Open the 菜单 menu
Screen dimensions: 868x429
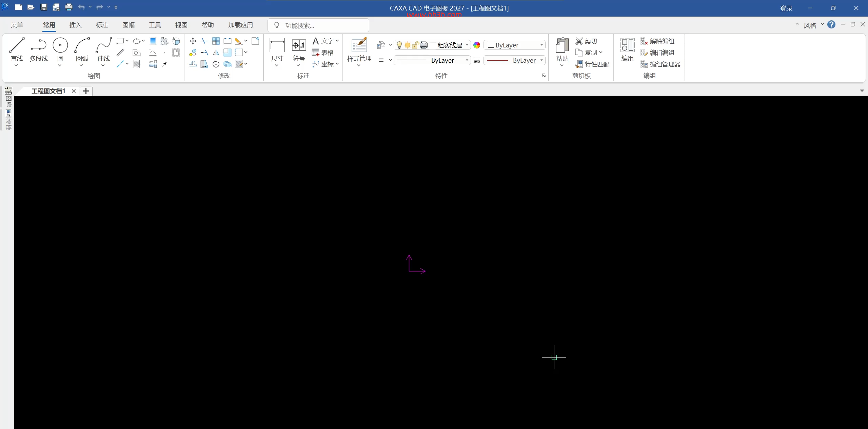tap(17, 25)
